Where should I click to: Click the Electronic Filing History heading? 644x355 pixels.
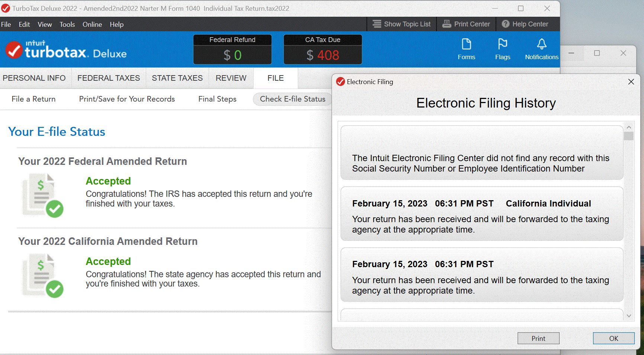click(x=486, y=103)
